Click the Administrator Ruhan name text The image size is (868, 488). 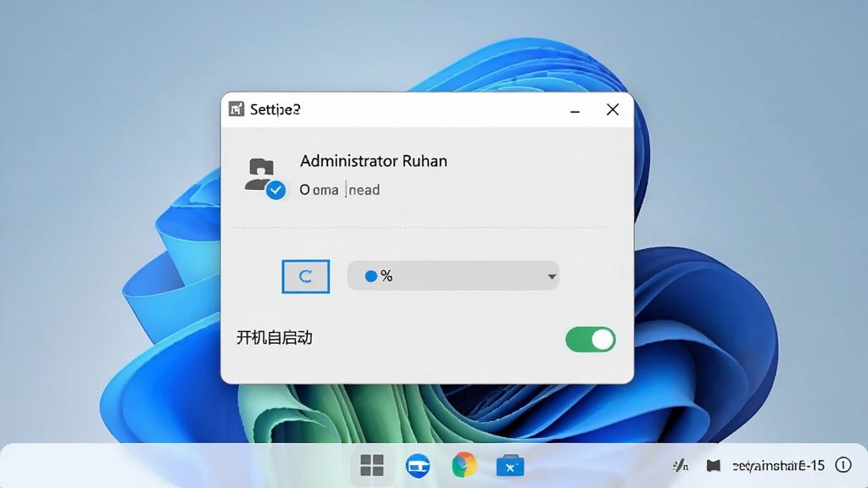(374, 161)
